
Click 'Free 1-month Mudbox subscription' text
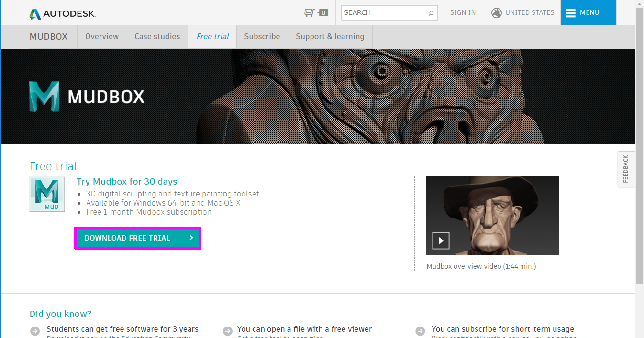pos(149,212)
